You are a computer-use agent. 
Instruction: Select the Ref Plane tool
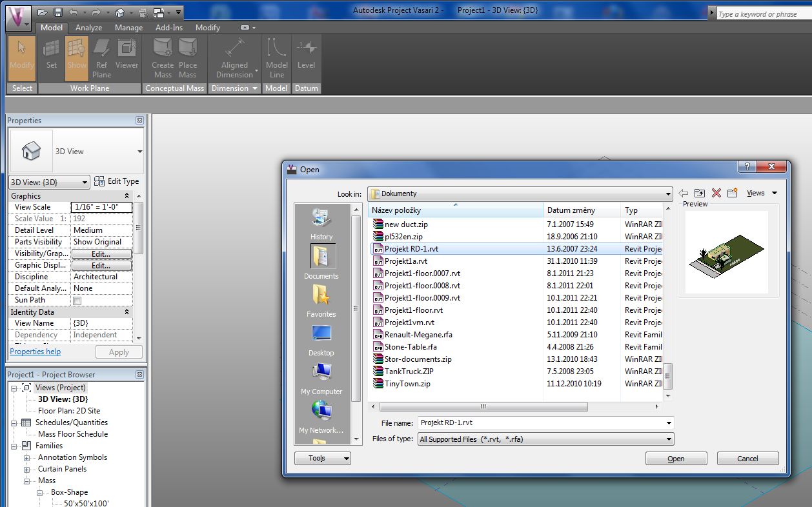[x=101, y=58]
